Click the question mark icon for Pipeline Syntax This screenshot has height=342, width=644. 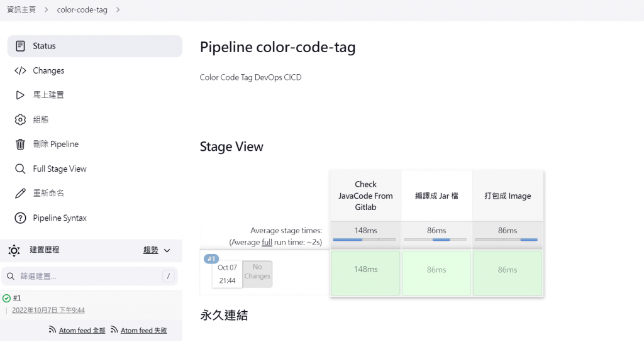tap(20, 218)
